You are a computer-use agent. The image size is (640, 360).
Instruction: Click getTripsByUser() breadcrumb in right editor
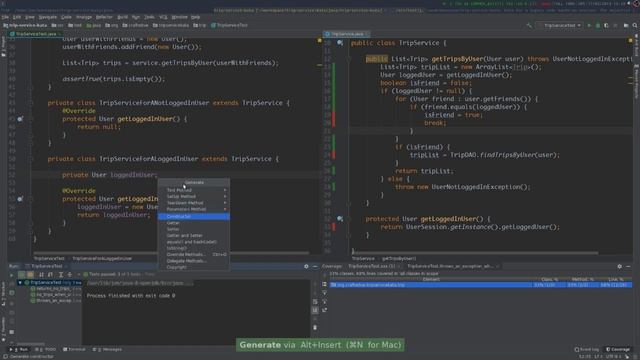[399, 258]
